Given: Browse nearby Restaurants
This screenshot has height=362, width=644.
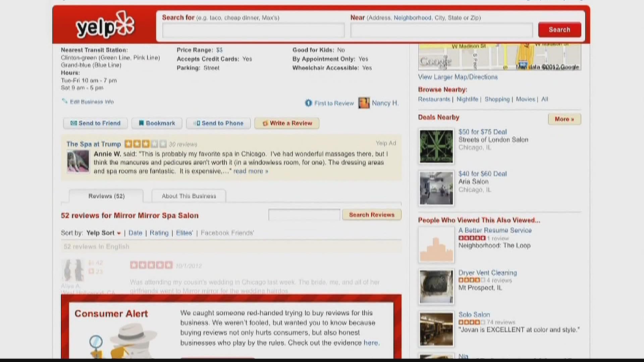Looking at the screenshot, I should pyautogui.click(x=434, y=99).
